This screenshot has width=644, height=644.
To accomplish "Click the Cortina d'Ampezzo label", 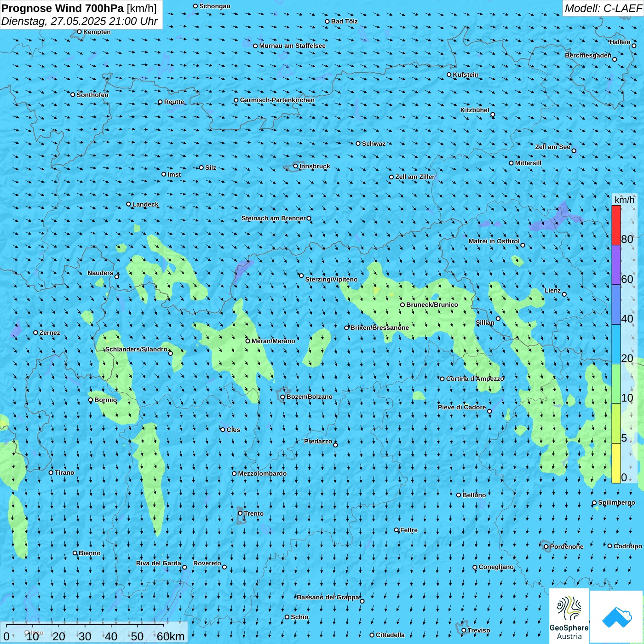I will (475, 379).
